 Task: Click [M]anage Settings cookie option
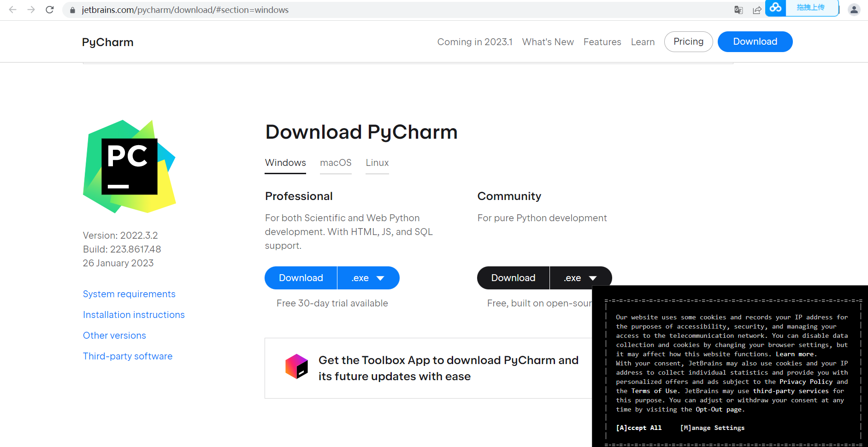click(x=712, y=428)
